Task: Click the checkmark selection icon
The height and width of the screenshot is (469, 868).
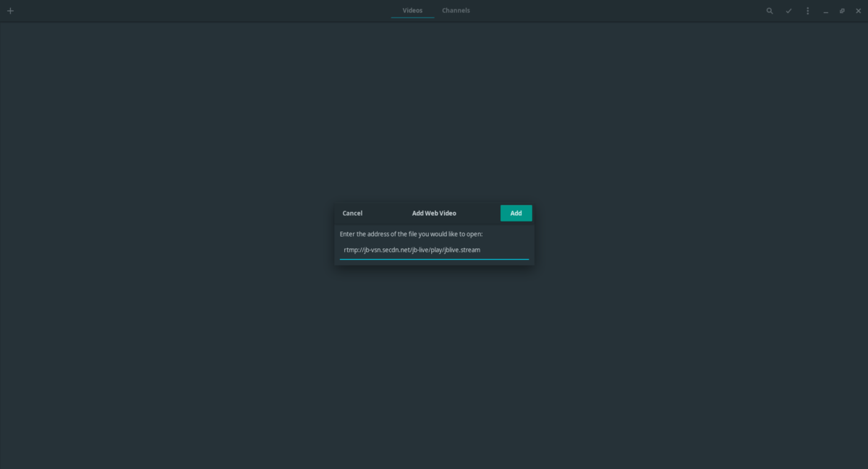Action: pyautogui.click(x=789, y=11)
